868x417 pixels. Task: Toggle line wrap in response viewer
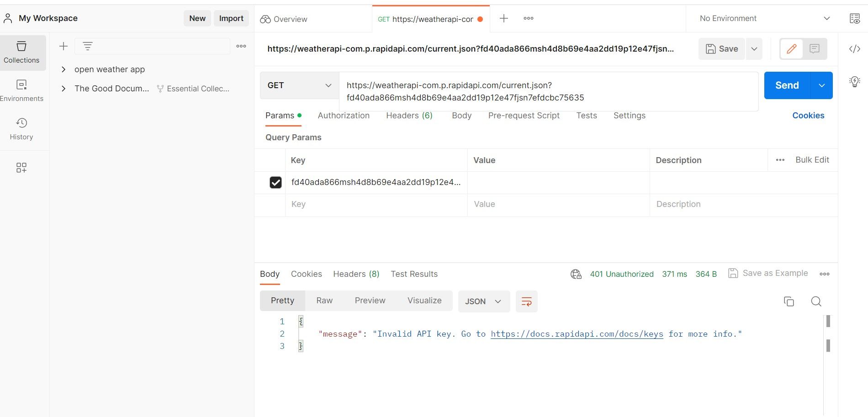[526, 301]
